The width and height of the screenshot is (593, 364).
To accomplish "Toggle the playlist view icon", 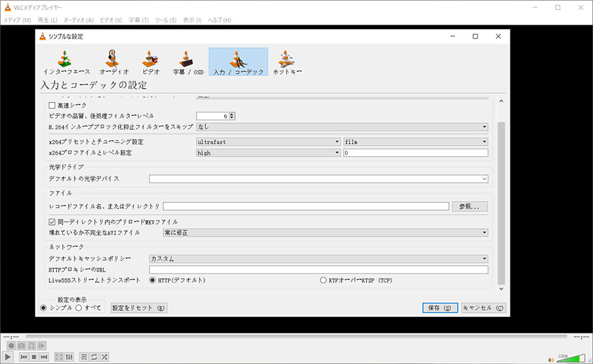I will (84, 357).
